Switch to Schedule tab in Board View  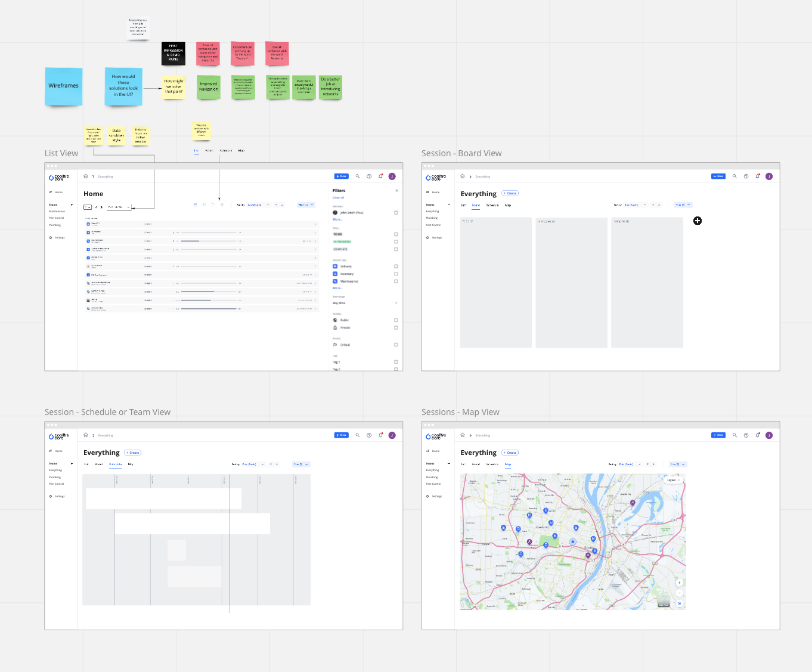pos(492,205)
